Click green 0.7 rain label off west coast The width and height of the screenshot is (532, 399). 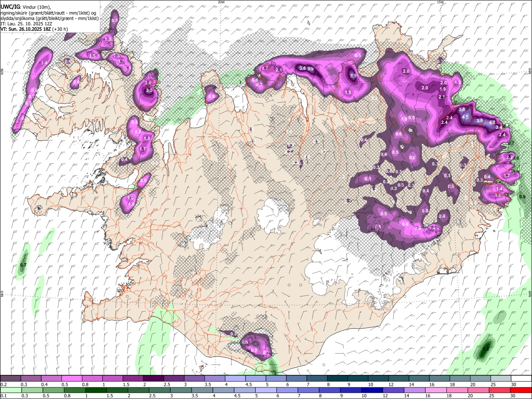pyautogui.click(x=23, y=265)
